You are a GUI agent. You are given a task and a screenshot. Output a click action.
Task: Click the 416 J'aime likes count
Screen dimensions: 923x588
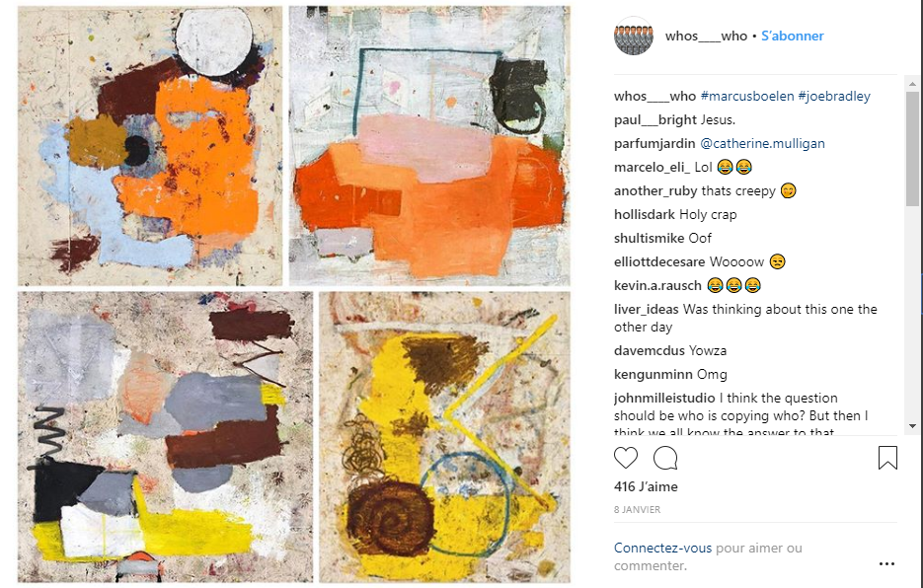coord(646,486)
